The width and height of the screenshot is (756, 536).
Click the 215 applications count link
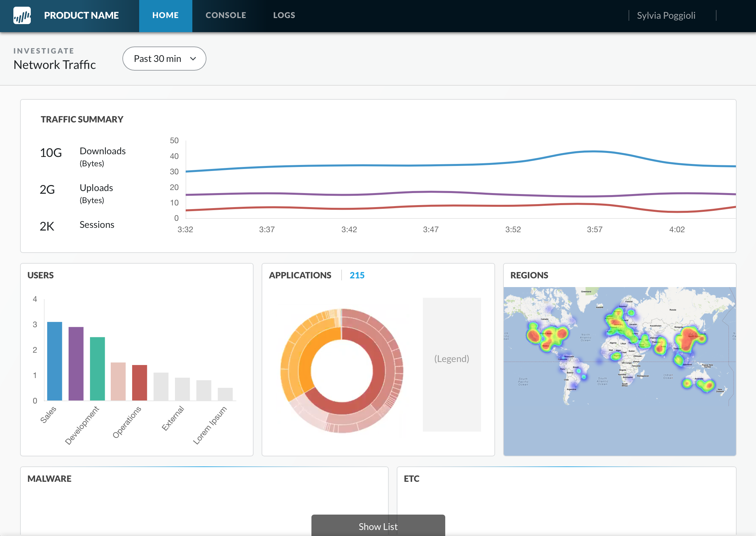point(357,275)
